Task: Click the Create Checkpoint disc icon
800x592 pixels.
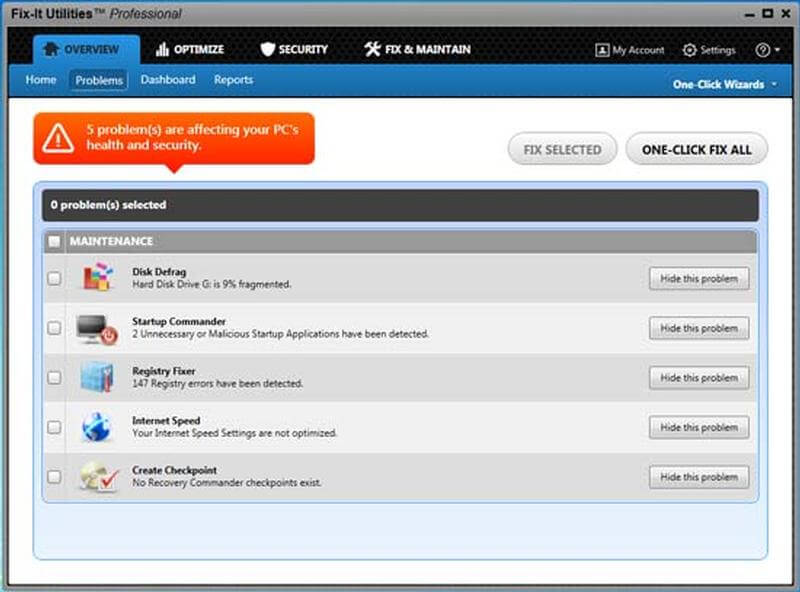Action: point(97,477)
